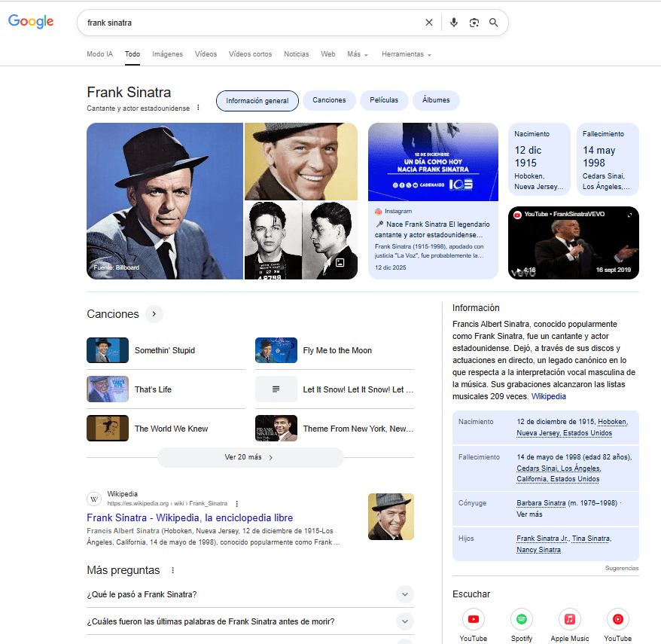
Task: Expand the question ¿Qué le pasó a Frank Sinatra?
Action: click(x=404, y=594)
